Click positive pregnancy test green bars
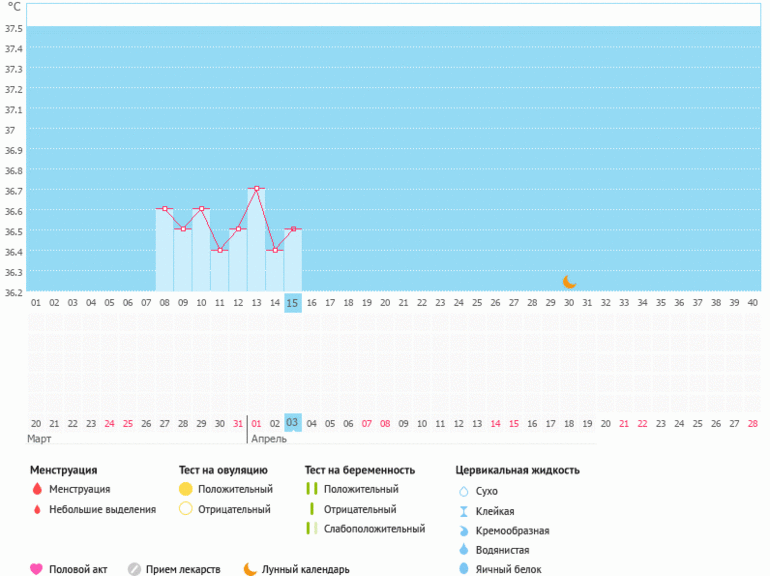 312,489
